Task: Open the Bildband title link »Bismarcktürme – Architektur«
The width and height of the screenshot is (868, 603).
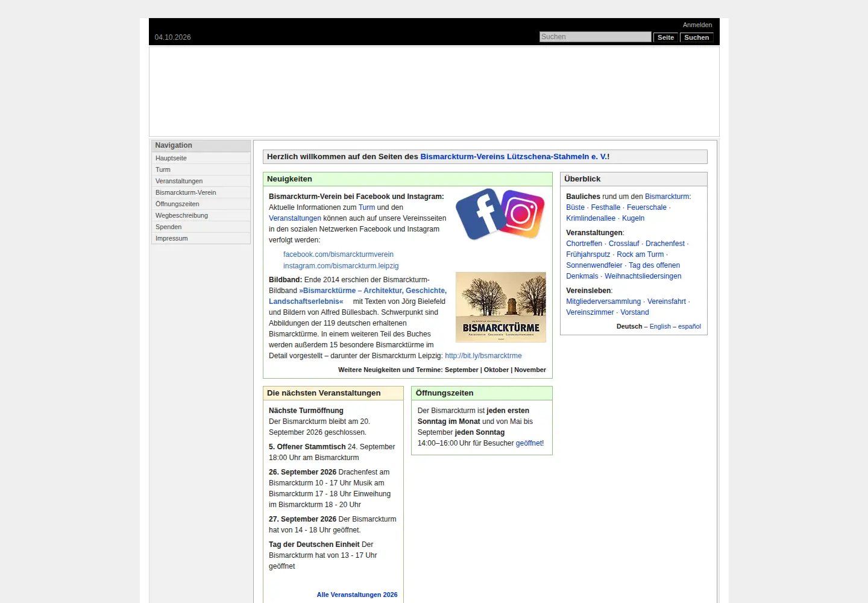Action: (358, 296)
